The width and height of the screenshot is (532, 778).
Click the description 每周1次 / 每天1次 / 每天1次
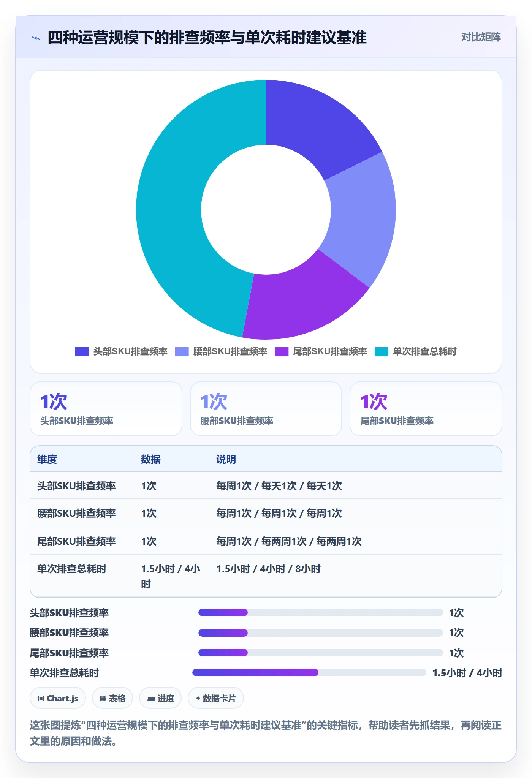[279, 486]
